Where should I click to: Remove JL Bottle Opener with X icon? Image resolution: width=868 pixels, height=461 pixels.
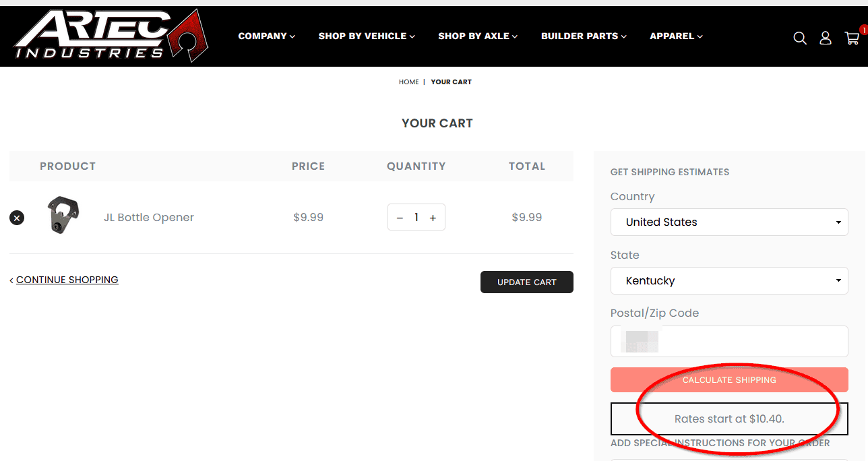click(x=17, y=218)
